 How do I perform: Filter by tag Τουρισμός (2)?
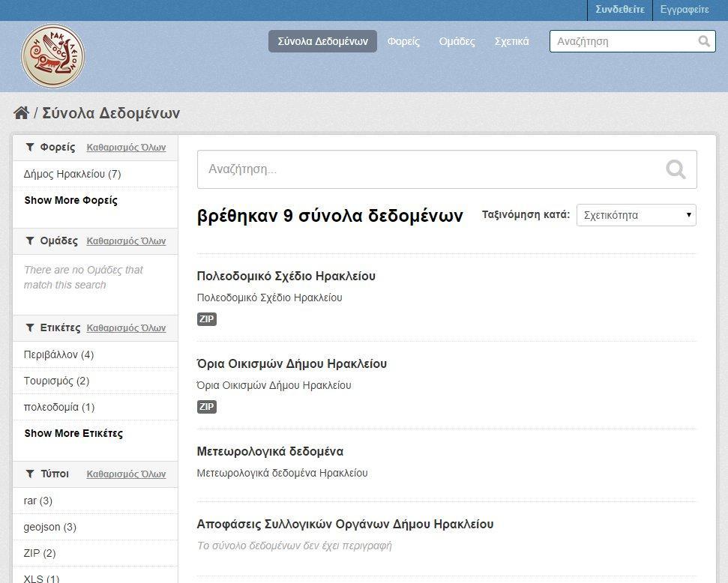pyautogui.click(x=95, y=381)
